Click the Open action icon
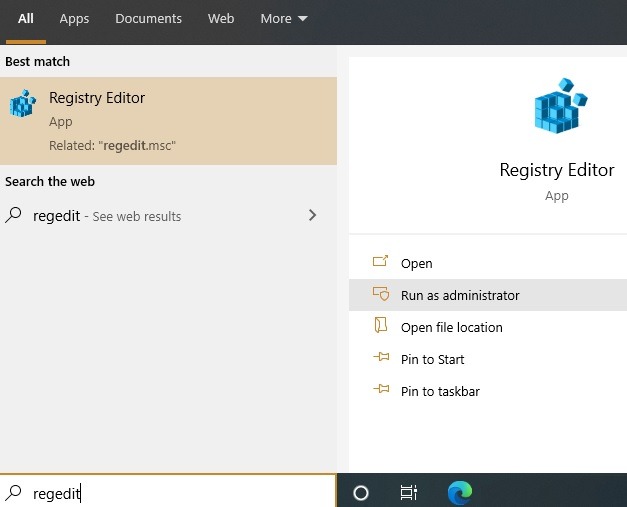 (380, 261)
